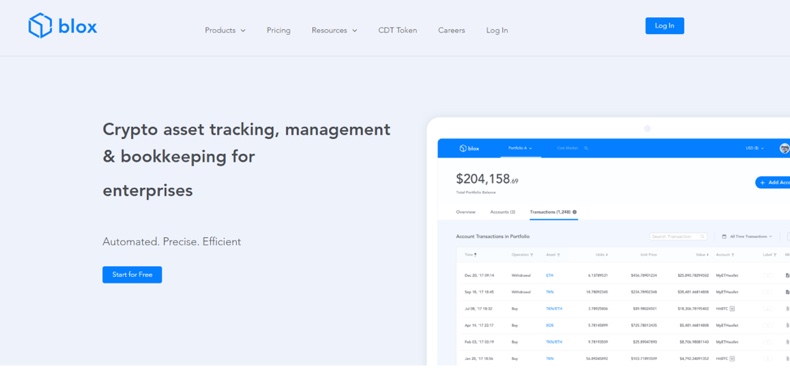Open the USD currency dropdown in dashboard
790x377 pixels.
(x=755, y=148)
